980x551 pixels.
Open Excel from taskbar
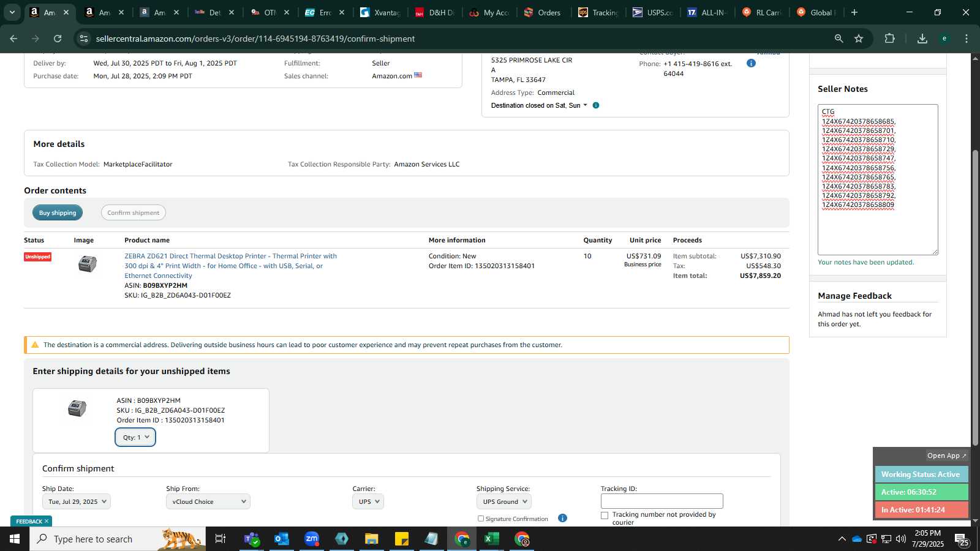492,539
